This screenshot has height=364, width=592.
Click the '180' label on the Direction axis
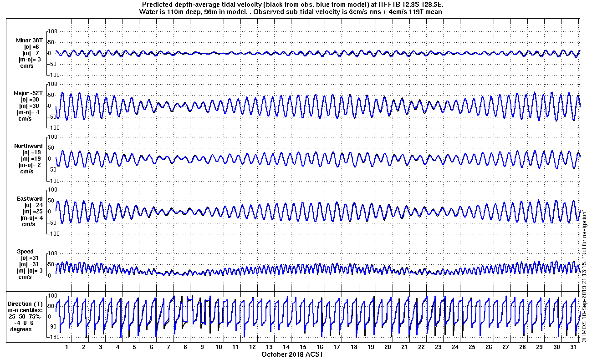[x=53, y=296]
